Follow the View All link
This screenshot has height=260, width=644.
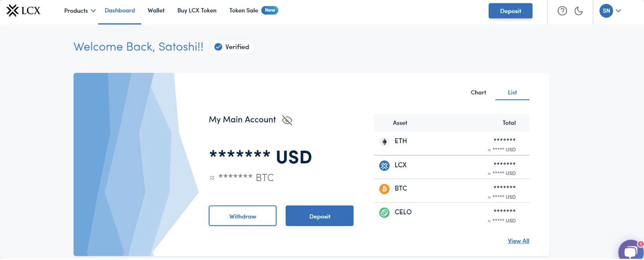(518, 241)
